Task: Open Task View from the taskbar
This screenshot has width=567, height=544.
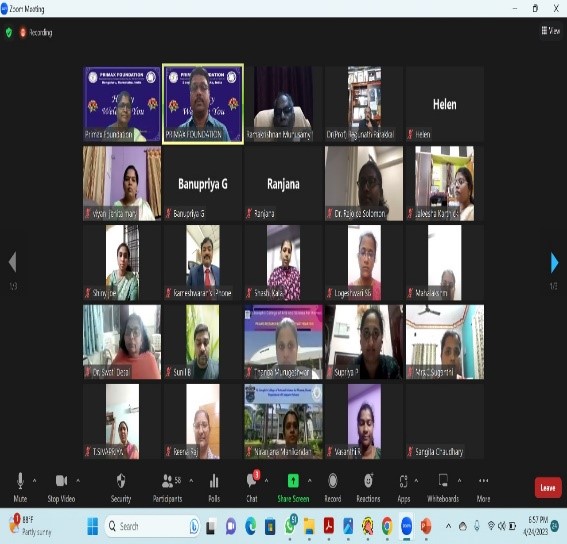Action: pyautogui.click(x=211, y=526)
